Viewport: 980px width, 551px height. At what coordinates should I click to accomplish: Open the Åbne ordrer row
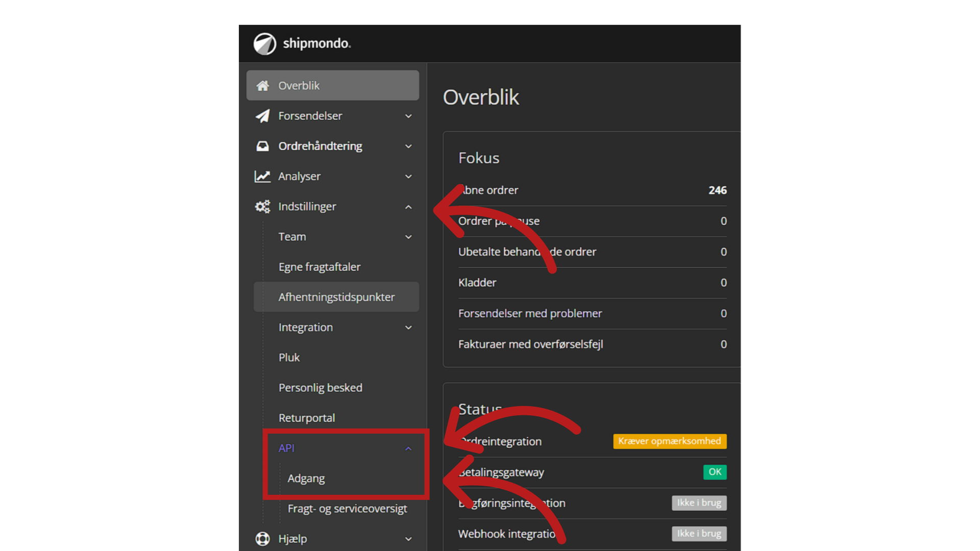click(592, 190)
